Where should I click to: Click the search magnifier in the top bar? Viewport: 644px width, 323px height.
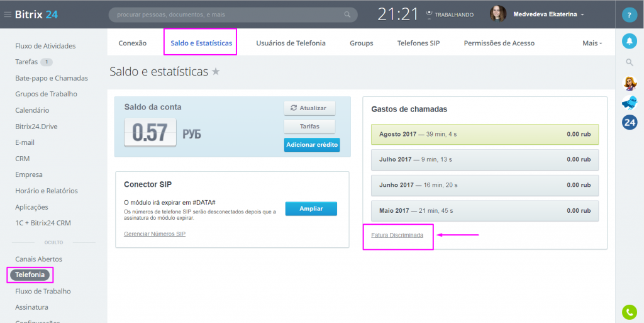(x=347, y=14)
